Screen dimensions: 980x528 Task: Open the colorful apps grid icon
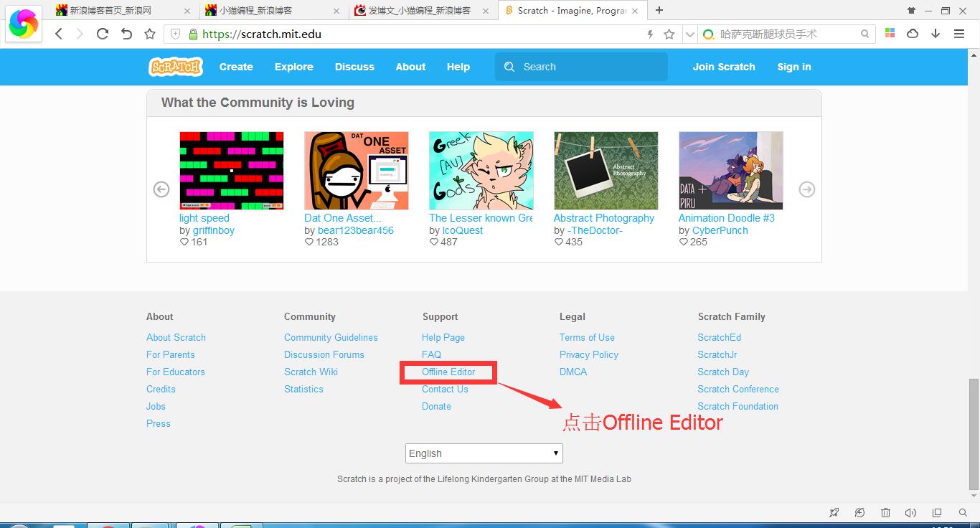pyautogui.click(x=890, y=33)
